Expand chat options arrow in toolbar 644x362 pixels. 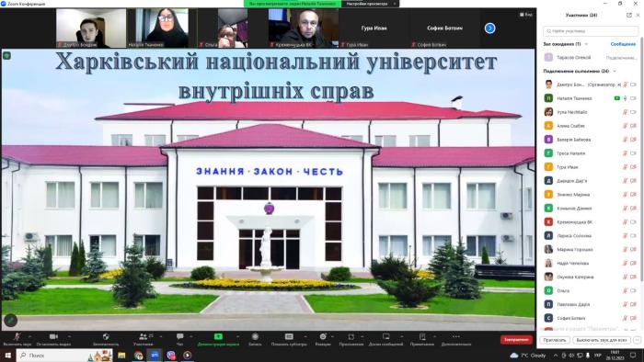tap(191, 336)
